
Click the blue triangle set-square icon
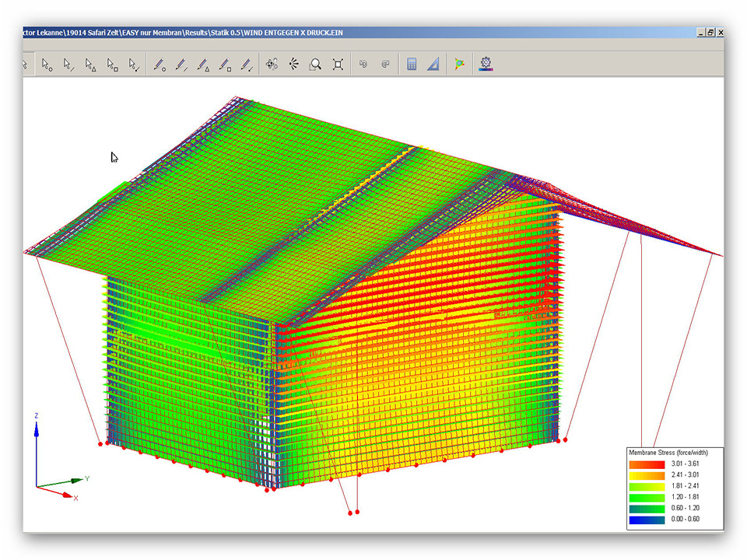(433, 65)
